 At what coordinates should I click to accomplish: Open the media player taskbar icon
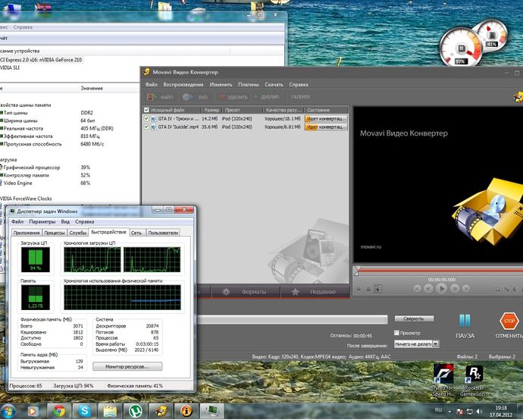click(x=33, y=411)
